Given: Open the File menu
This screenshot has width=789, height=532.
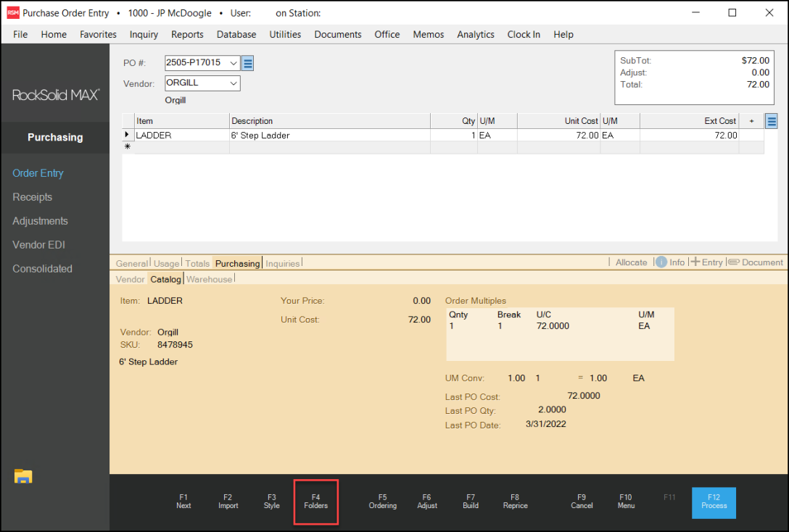Looking at the screenshot, I should pyautogui.click(x=20, y=34).
